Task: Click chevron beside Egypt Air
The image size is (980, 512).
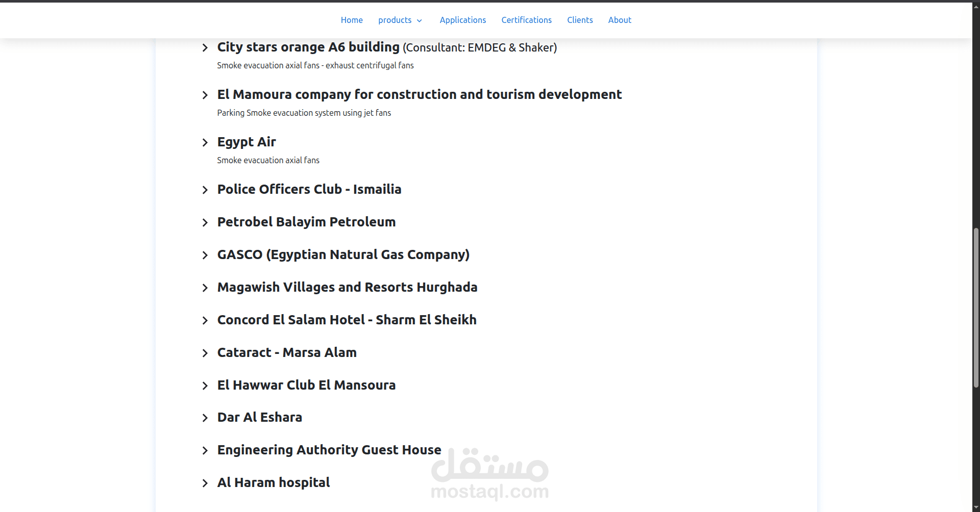Action: click(205, 143)
